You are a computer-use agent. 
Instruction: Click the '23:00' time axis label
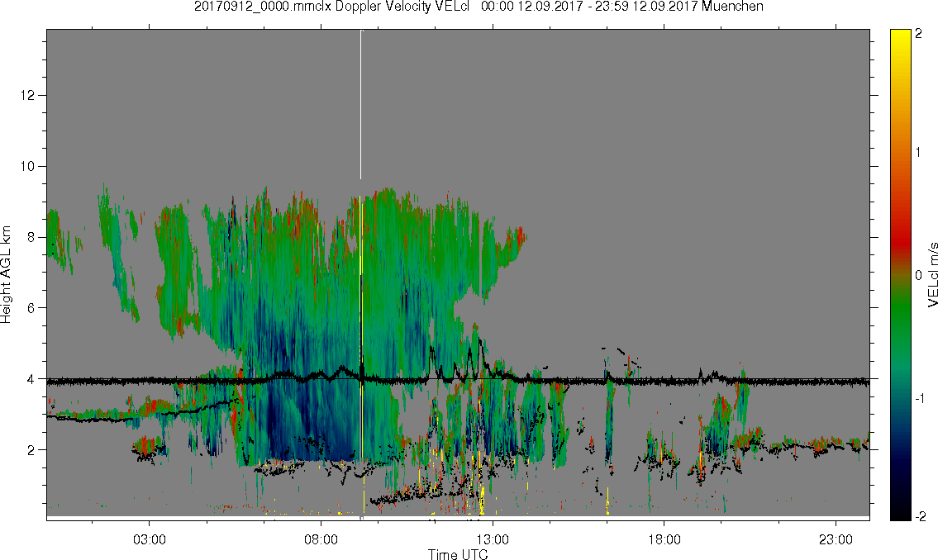point(836,540)
